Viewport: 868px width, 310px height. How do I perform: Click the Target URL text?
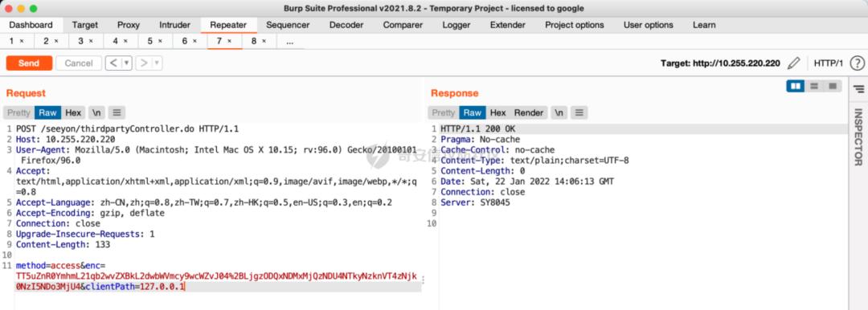pos(720,63)
